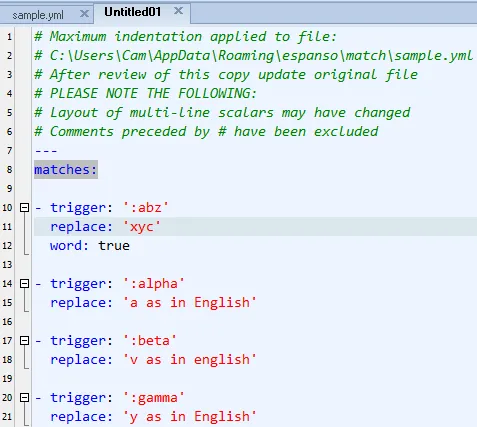The width and height of the screenshot is (477, 427).
Task: Click 'word: true' text
Action: (90, 246)
